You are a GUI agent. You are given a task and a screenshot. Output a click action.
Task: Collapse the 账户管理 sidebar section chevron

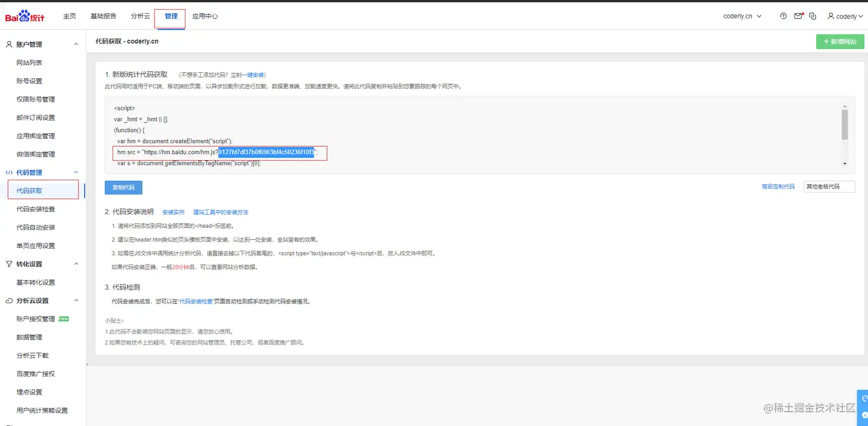coord(76,44)
